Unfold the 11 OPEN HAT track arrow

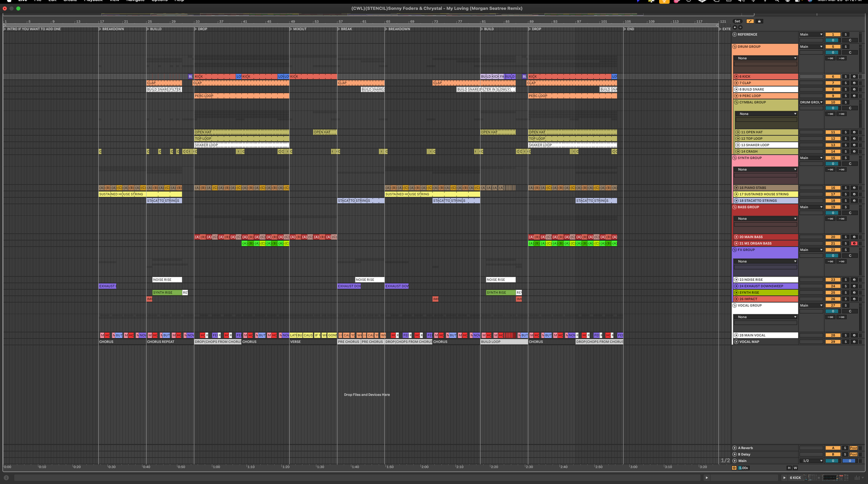(x=738, y=132)
